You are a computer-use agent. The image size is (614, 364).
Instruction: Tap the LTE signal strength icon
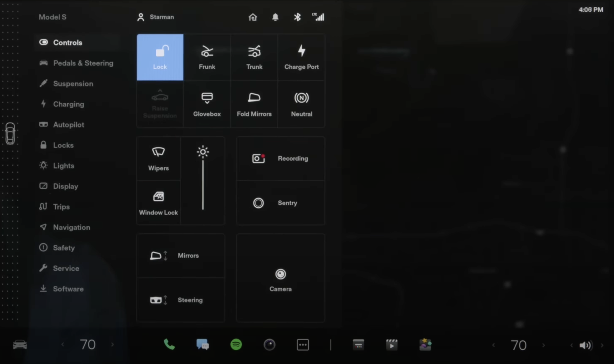coord(318,17)
